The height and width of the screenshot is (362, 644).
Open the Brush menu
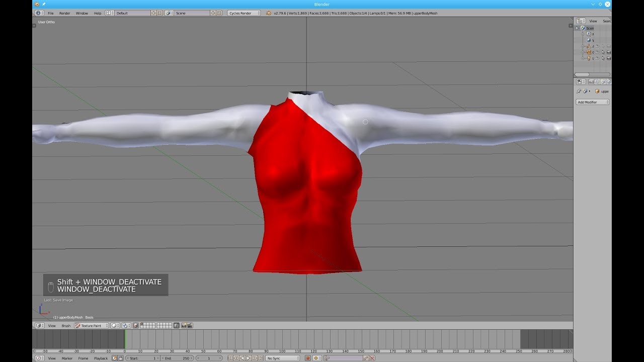point(66,326)
